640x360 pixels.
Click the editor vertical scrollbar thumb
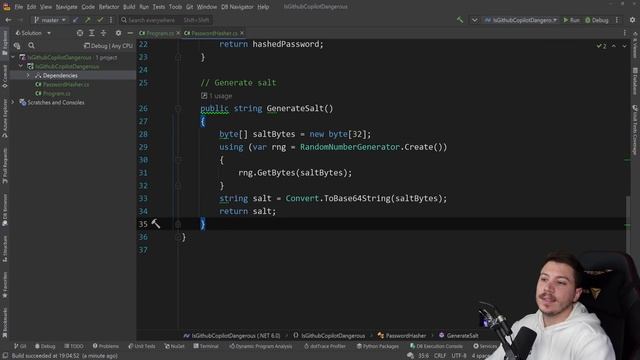pos(628,223)
